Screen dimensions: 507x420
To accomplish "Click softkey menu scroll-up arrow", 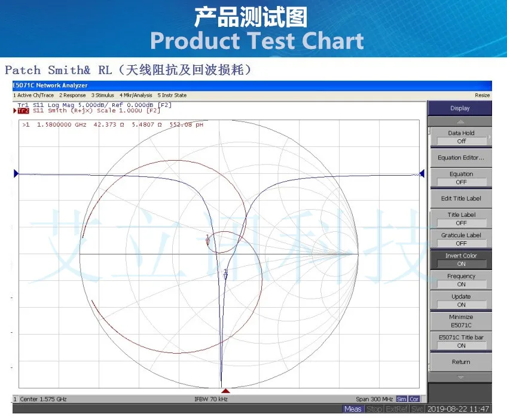I will (460, 122).
